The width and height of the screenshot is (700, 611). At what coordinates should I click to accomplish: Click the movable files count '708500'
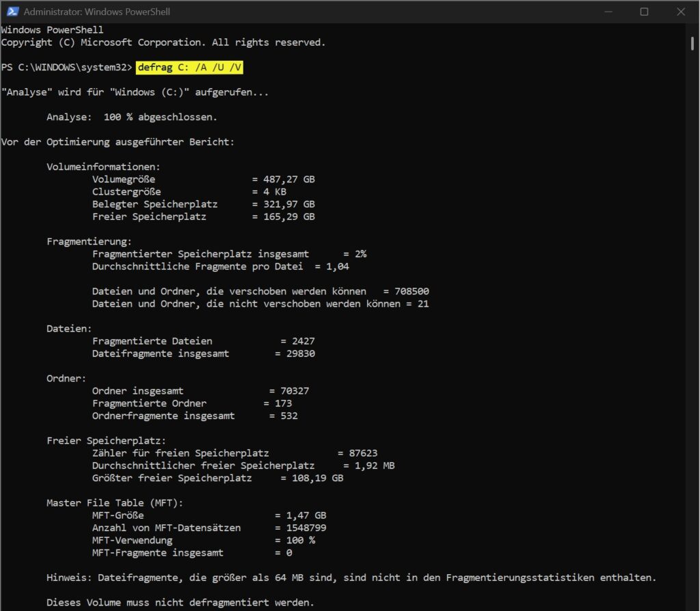pyautogui.click(x=412, y=291)
